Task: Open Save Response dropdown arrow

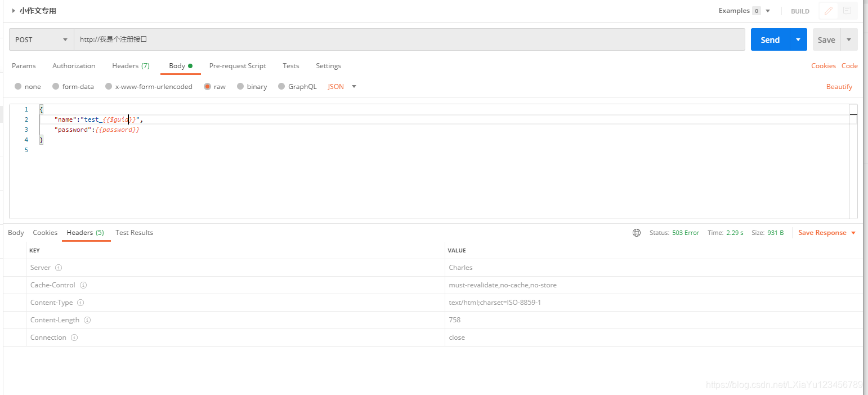Action: (853, 233)
